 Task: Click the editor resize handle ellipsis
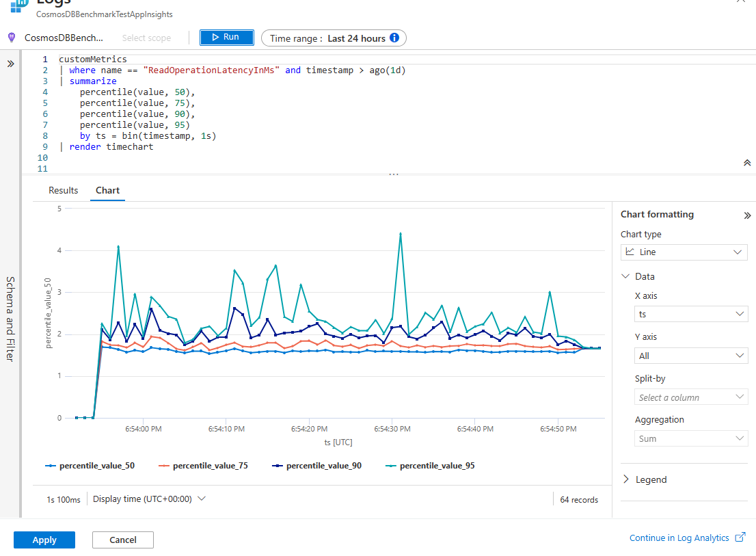coord(394,174)
